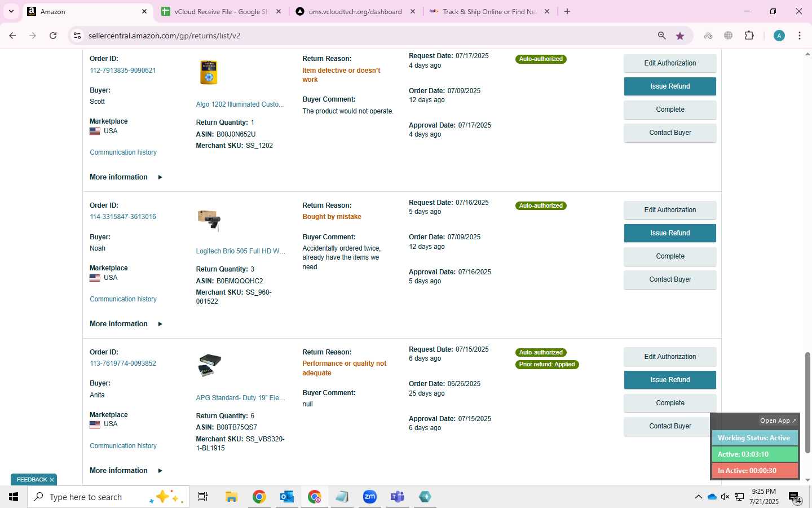The height and width of the screenshot is (508, 812).
Task: Click the browser forward arrow
Action: [33, 36]
